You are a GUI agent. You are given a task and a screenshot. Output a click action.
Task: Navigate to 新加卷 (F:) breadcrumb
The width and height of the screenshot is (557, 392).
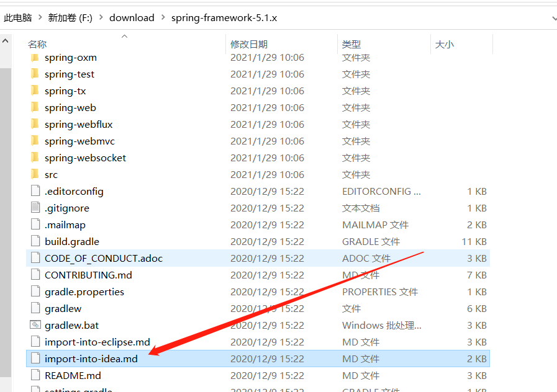click(x=70, y=18)
